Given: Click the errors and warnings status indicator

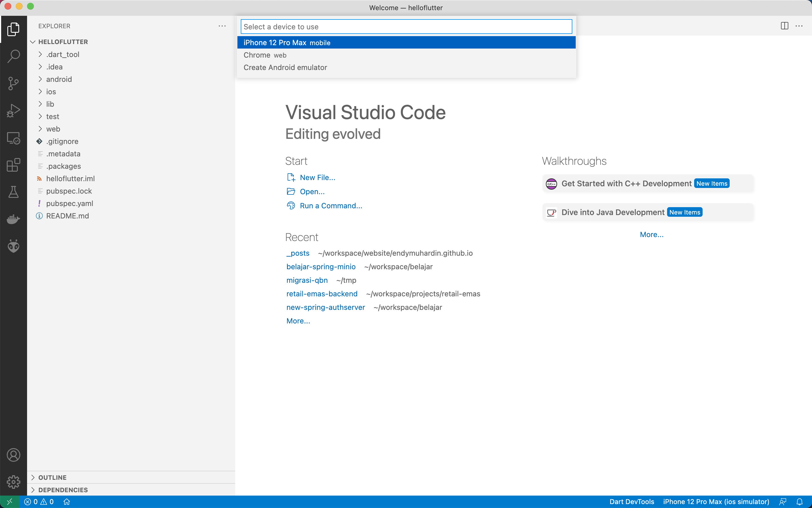Looking at the screenshot, I should [x=39, y=502].
